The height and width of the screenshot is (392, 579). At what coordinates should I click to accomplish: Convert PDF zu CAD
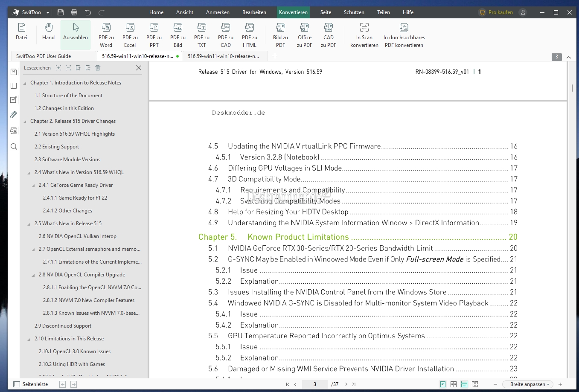point(226,35)
